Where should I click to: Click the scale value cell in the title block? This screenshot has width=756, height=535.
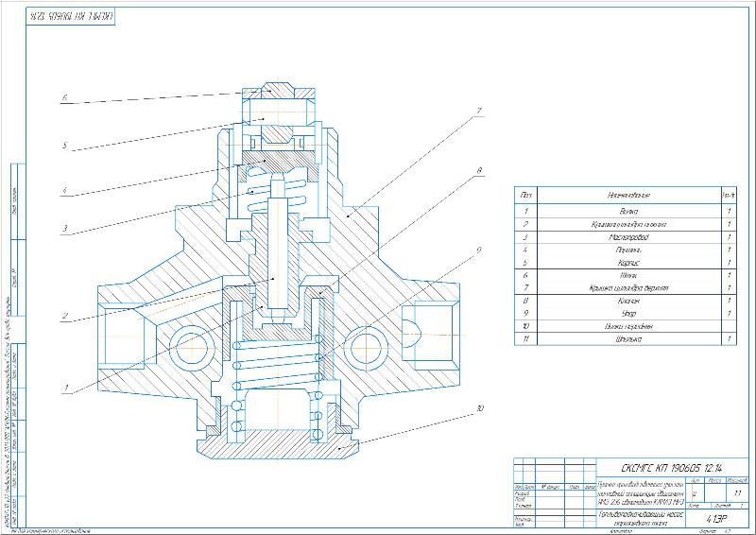[737, 493]
